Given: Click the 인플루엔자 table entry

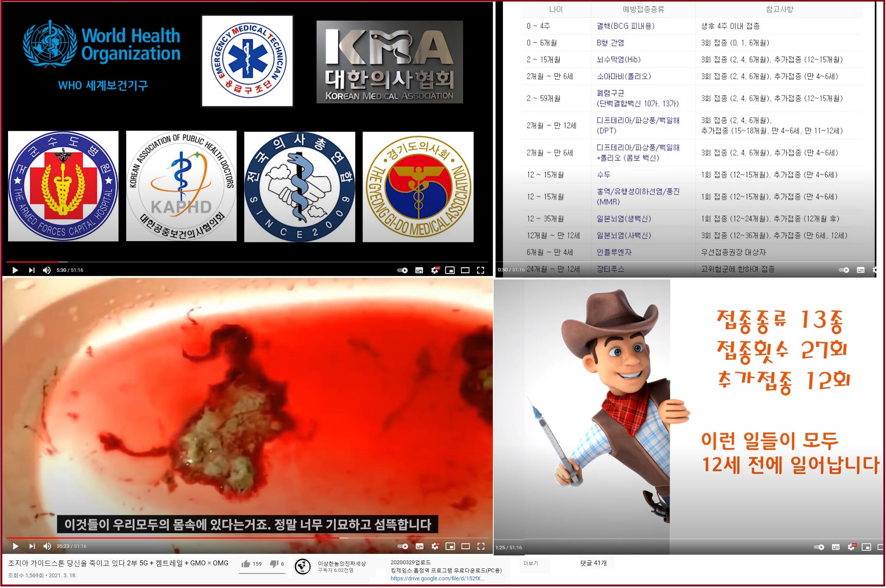Looking at the screenshot, I should pyautogui.click(x=614, y=253).
